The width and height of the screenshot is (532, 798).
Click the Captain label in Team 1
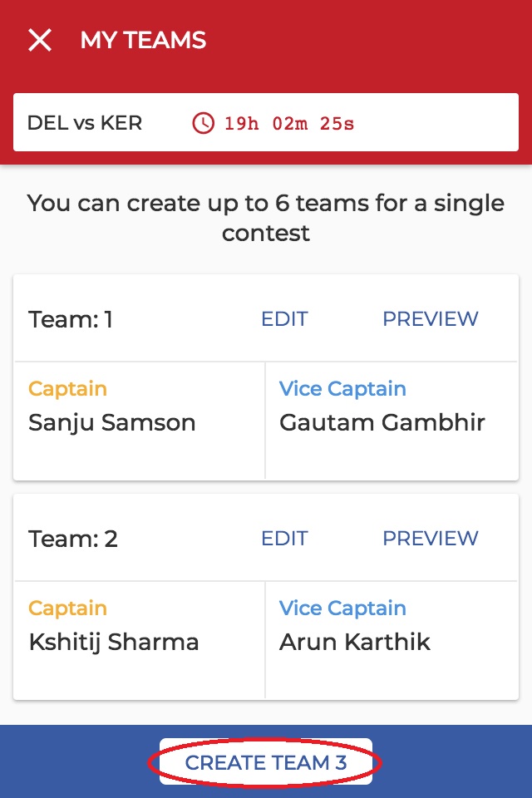tap(67, 389)
